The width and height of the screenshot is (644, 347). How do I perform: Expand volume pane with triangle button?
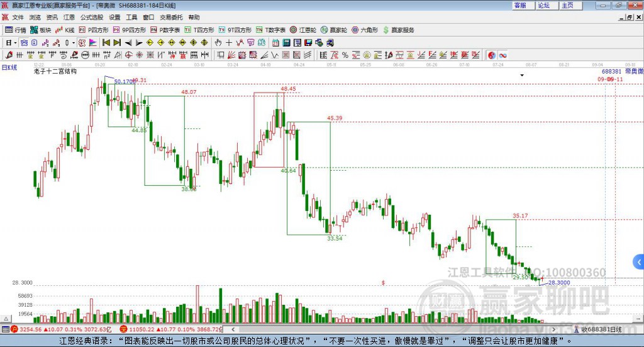pos(6,319)
